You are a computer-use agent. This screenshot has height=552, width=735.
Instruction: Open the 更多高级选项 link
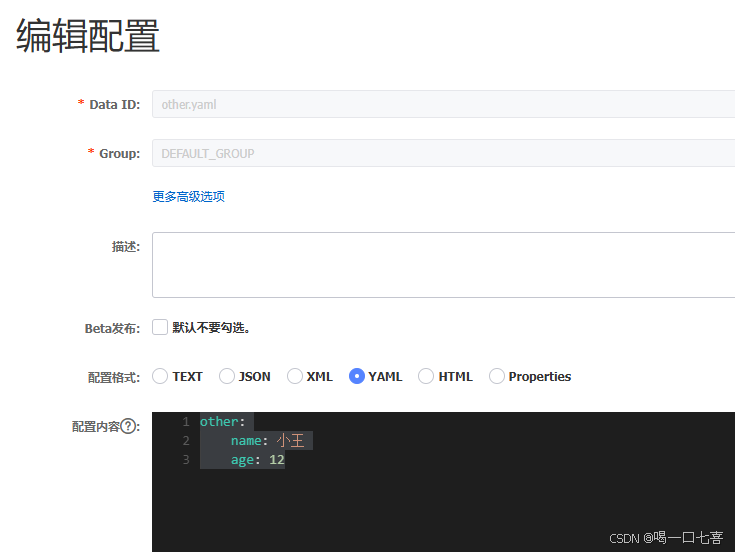coord(188,196)
